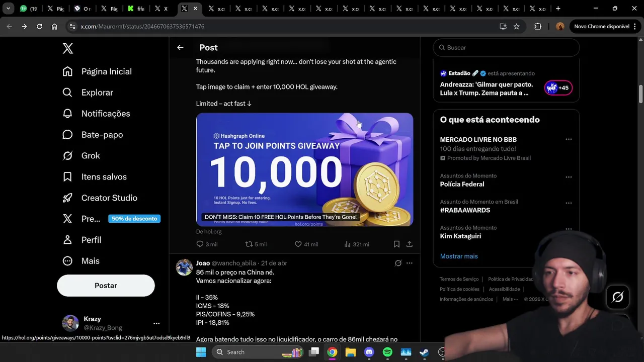Click browser back arrow
Image resolution: width=644 pixels, height=362 pixels.
[x=9, y=26]
